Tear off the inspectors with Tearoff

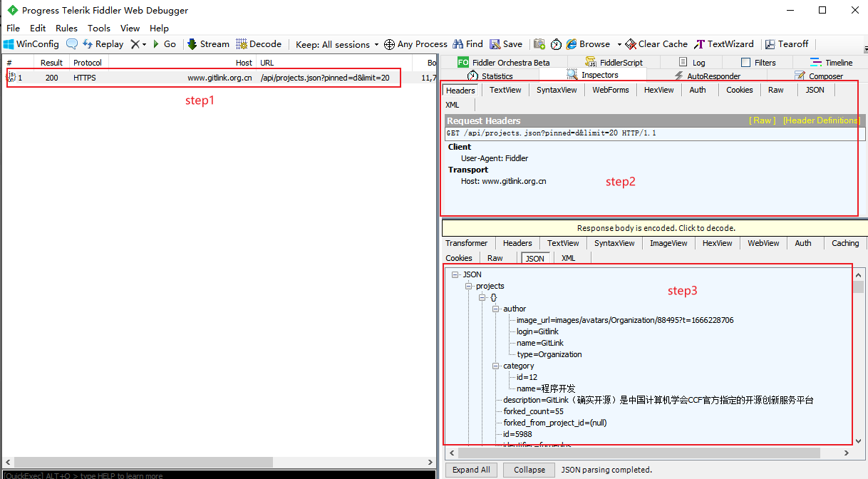(x=787, y=44)
